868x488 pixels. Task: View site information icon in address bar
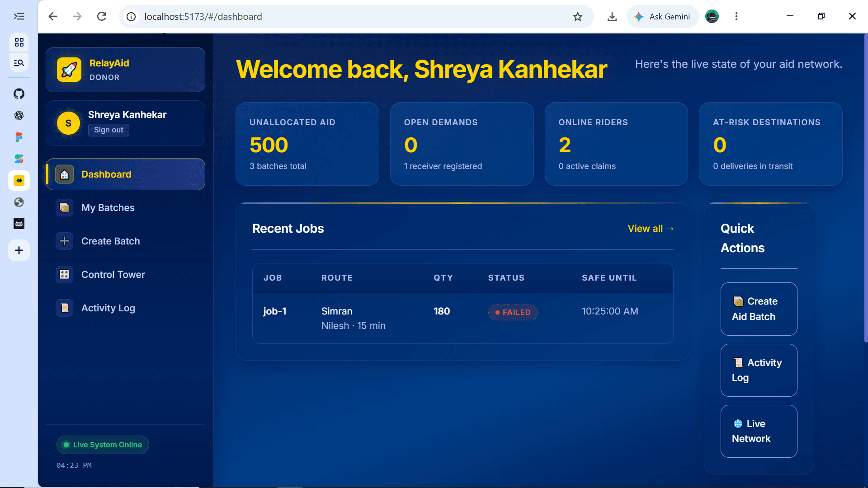tap(131, 17)
